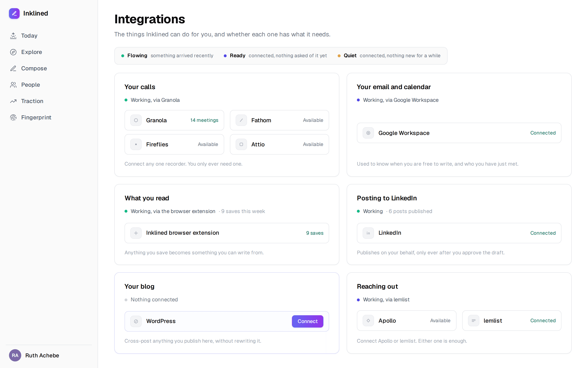
Task: Click 'Working, via lemlist' status text
Action: pyautogui.click(x=386, y=300)
